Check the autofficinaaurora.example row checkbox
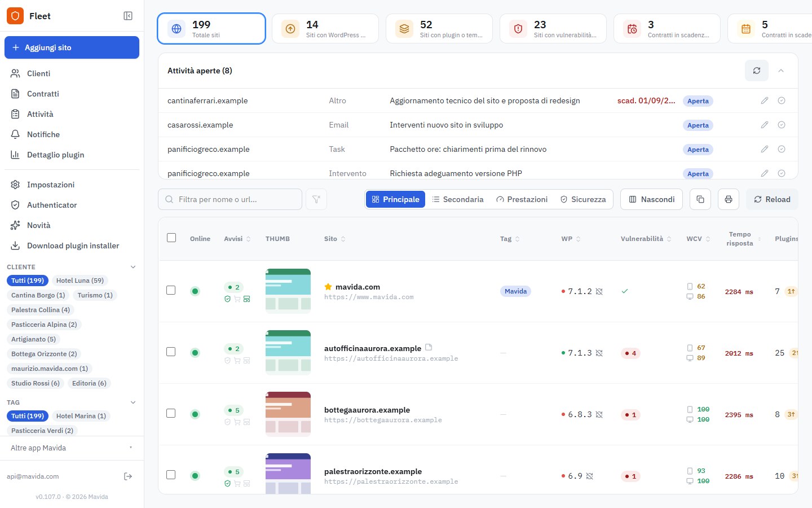This screenshot has width=812, height=508. click(x=171, y=352)
